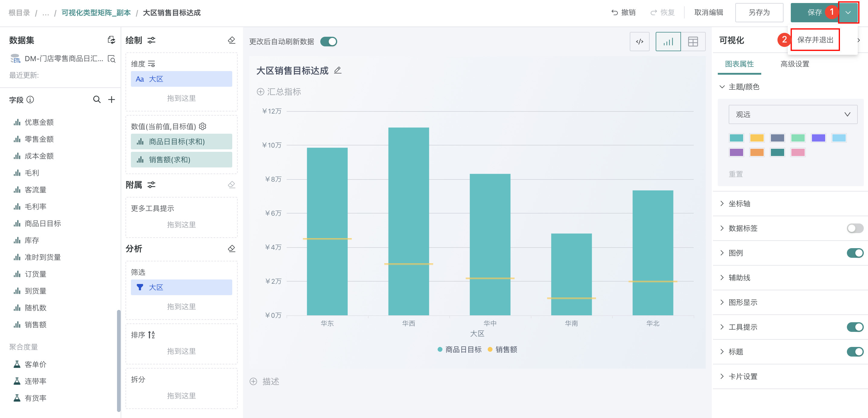Screen dimensions: 868x418
Task: Click the pencil icon to edit the chart title
Action: [337, 70]
